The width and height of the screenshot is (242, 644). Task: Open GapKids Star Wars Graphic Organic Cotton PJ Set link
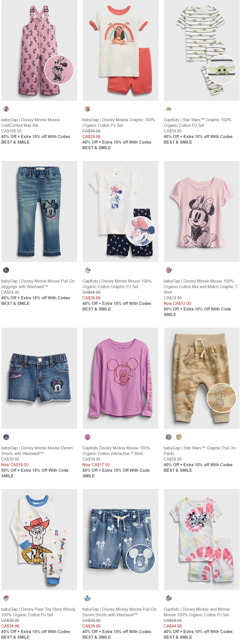198,122
